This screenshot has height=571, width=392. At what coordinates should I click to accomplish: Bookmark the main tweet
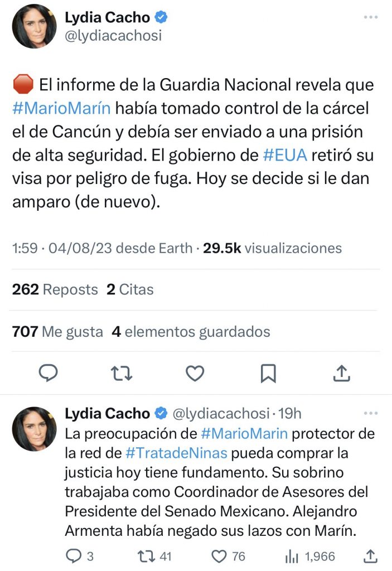click(x=268, y=373)
